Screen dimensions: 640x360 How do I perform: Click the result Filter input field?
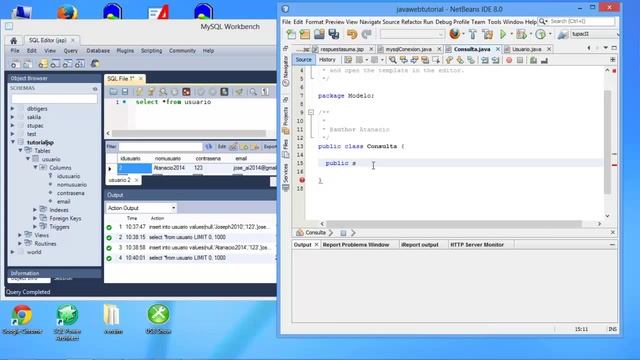click(160, 147)
